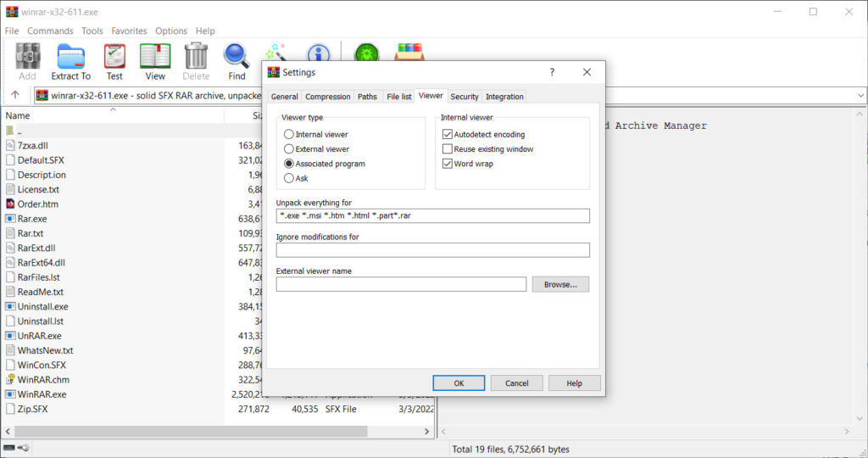Click the External viewer name field
Screen dimensions: 868x458
coord(401,284)
